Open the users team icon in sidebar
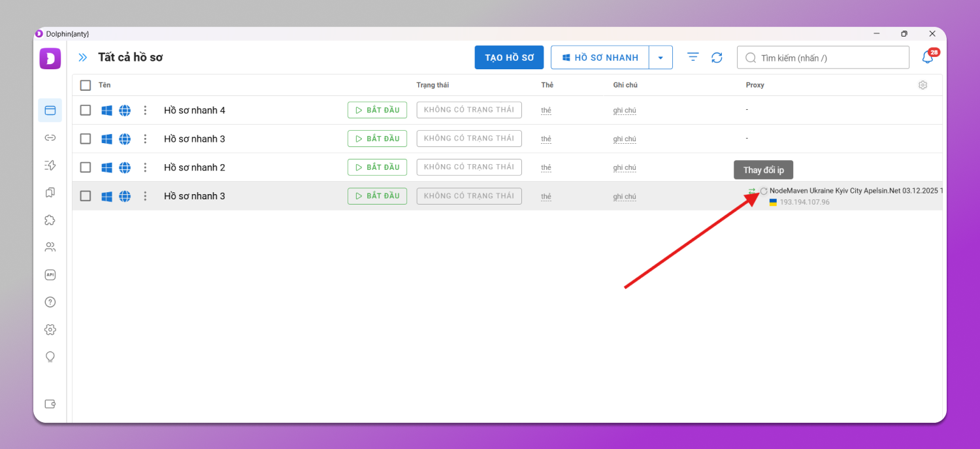Screen dimensions: 980x449 50,247
